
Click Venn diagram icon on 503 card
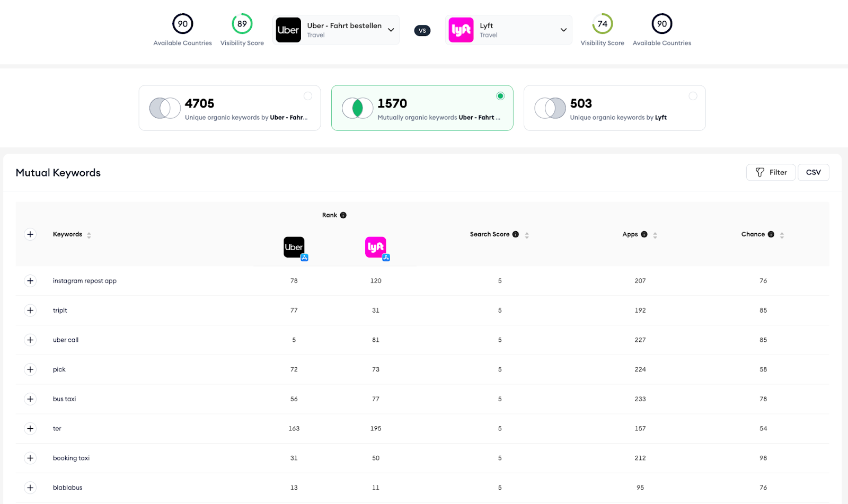tap(550, 108)
